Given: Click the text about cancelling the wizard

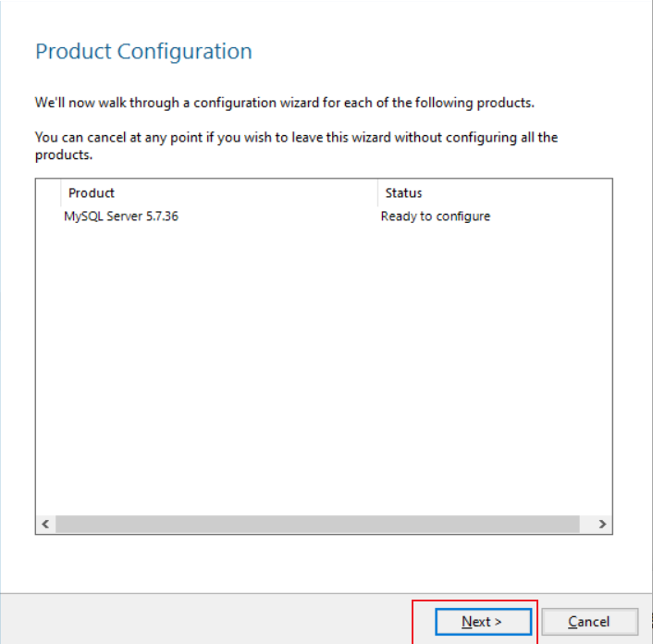Looking at the screenshot, I should pyautogui.click(x=296, y=138).
